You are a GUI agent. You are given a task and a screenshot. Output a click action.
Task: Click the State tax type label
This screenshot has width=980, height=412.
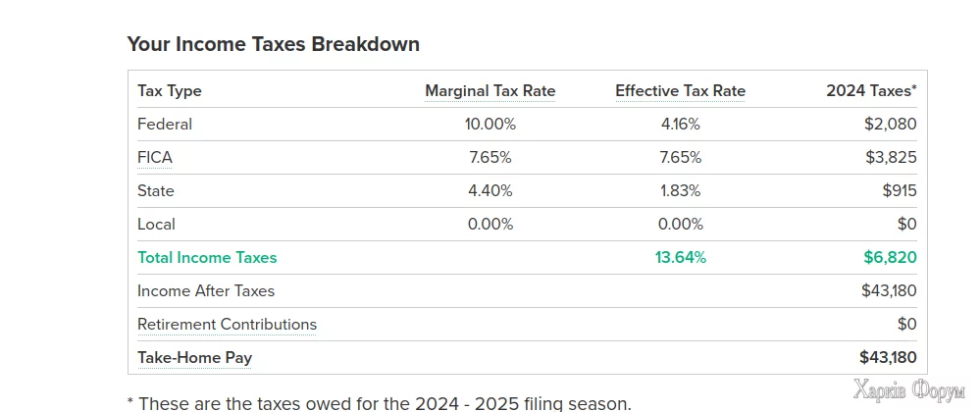156,191
